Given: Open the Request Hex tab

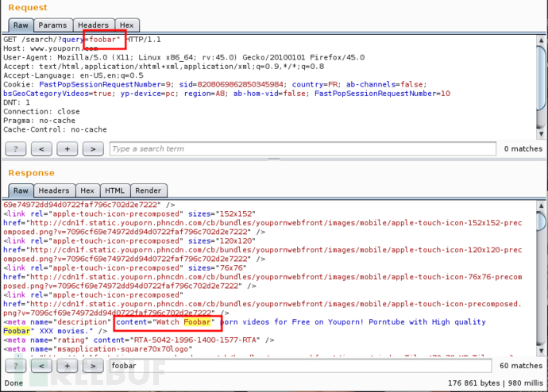Looking at the screenshot, I should coord(127,25).
